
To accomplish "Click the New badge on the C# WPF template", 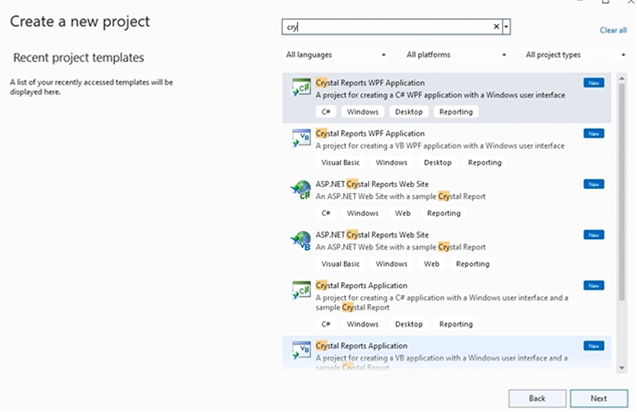I will pos(594,83).
